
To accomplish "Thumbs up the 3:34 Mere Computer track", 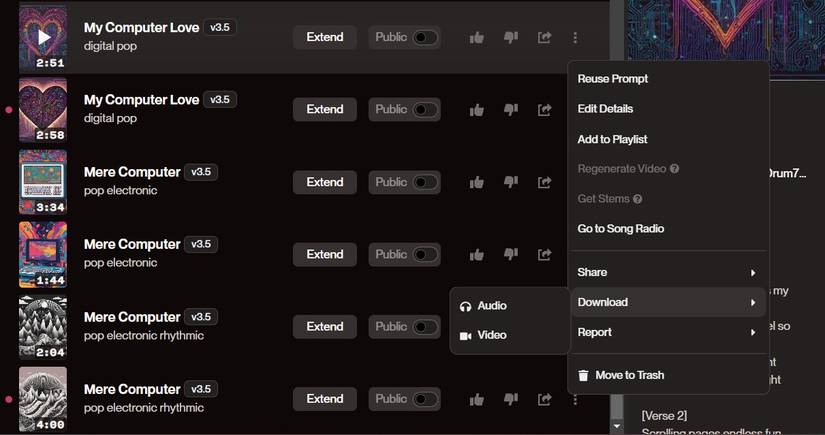I will [477, 183].
